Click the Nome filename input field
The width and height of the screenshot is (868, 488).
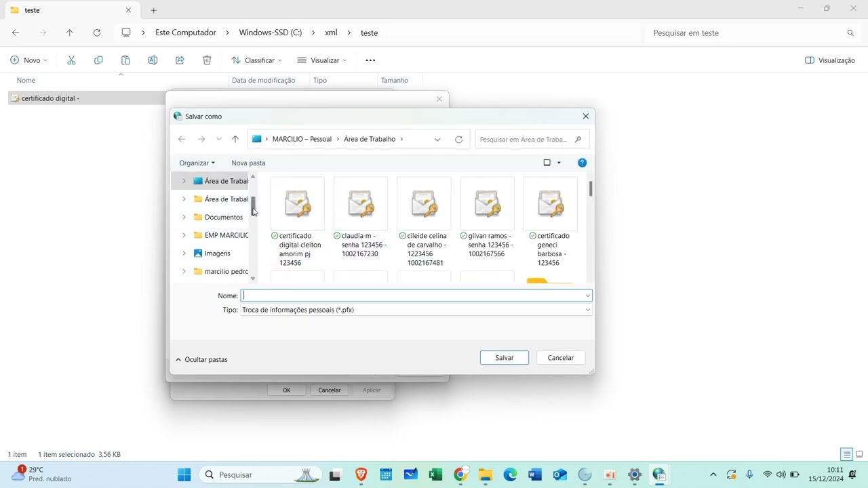(416, 296)
